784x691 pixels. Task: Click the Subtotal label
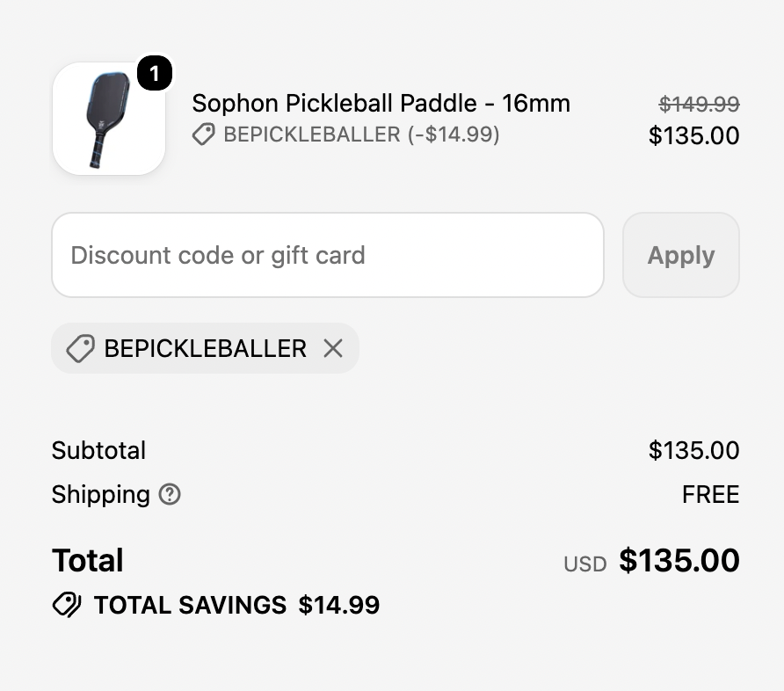click(x=99, y=450)
